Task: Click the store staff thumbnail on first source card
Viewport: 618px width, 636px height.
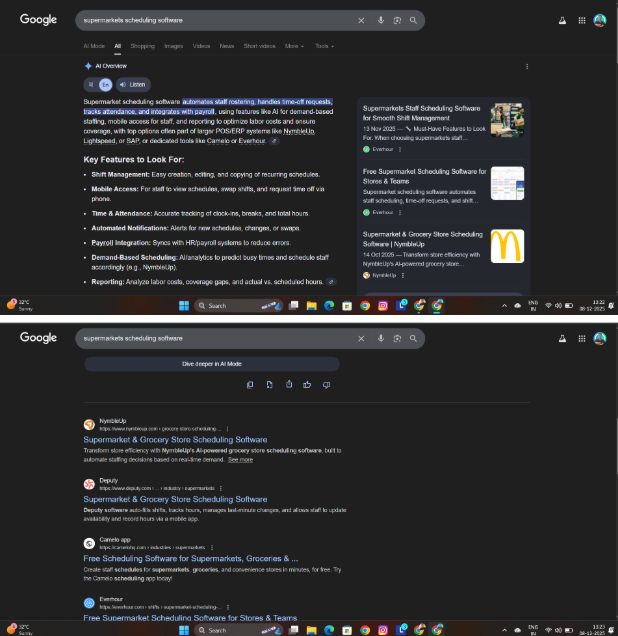Action: 507,120
